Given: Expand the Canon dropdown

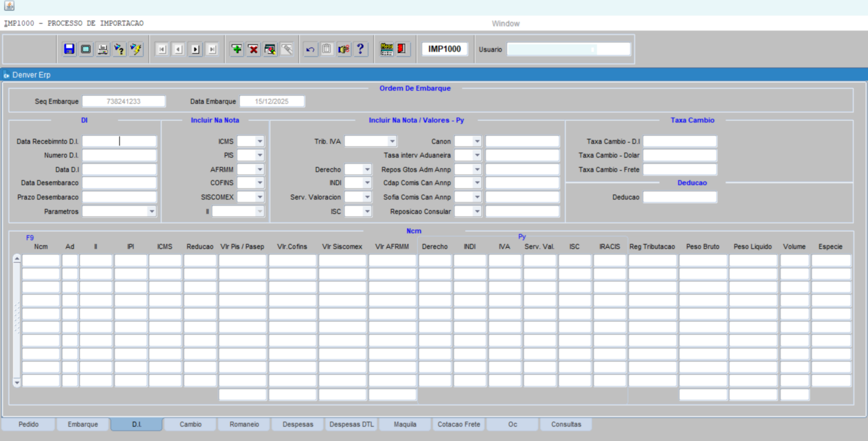Looking at the screenshot, I should click(x=477, y=141).
